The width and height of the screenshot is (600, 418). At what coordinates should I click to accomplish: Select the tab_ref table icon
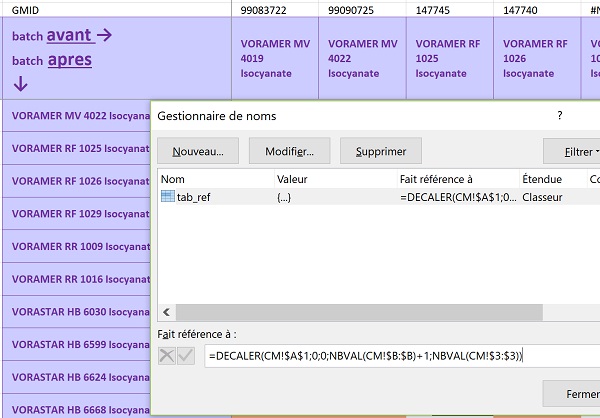pos(168,197)
